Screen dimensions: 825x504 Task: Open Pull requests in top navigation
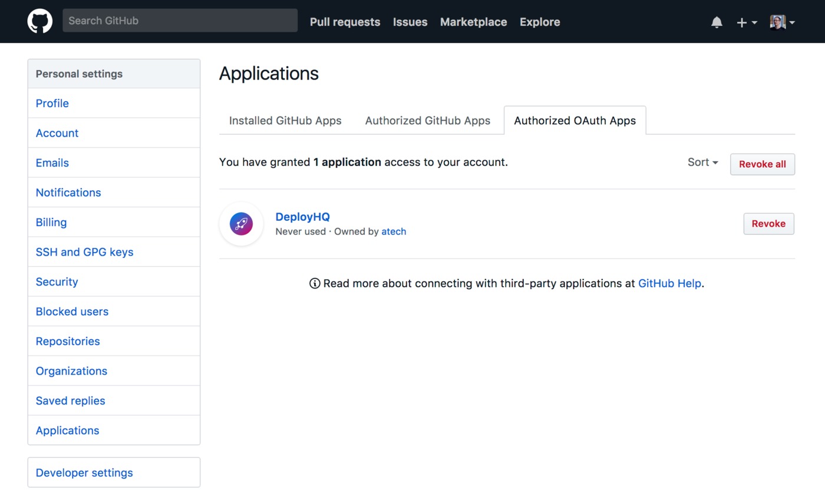pos(345,22)
